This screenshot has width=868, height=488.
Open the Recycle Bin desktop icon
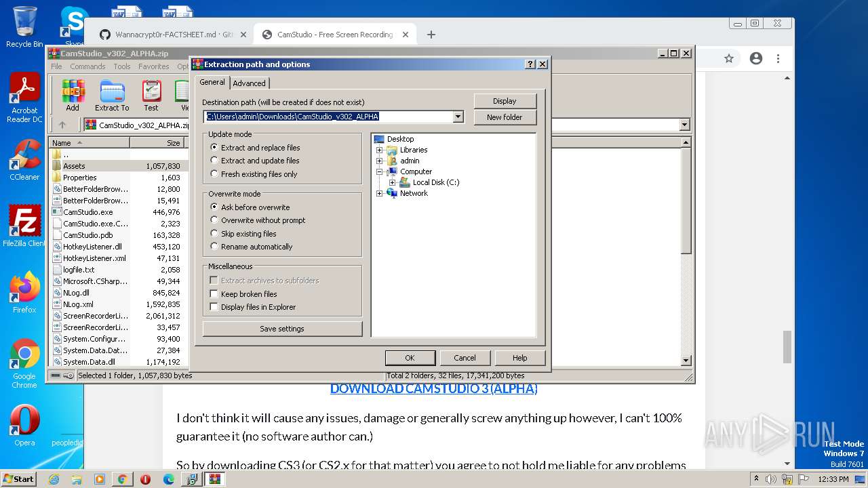coord(24,27)
